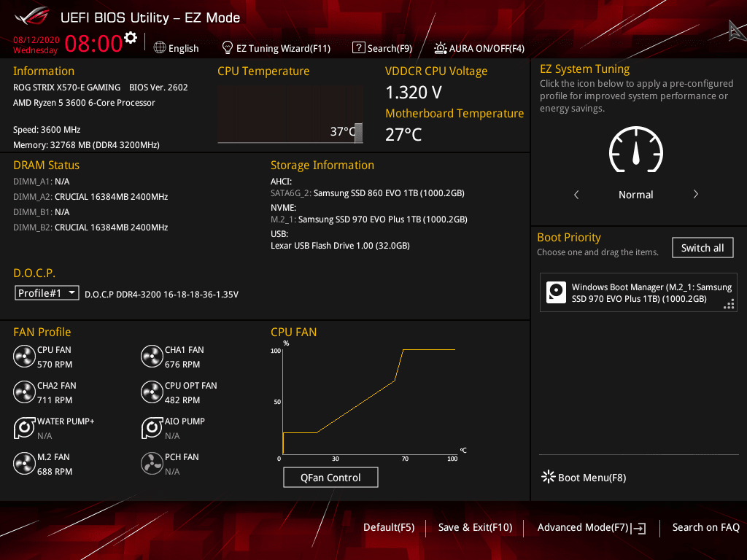Click ROG STRIX X570-E GAMING text
This screenshot has width=747, height=560.
[66, 87]
